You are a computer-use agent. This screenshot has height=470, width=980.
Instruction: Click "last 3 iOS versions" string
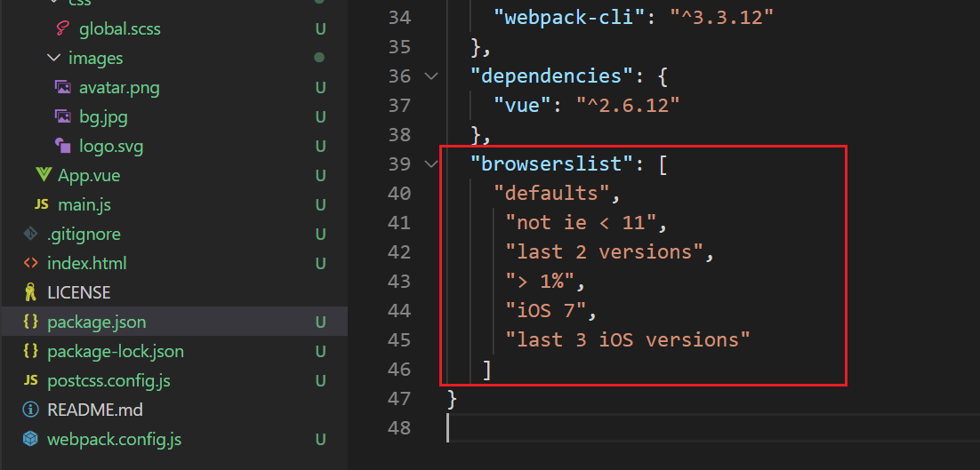coord(628,340)
